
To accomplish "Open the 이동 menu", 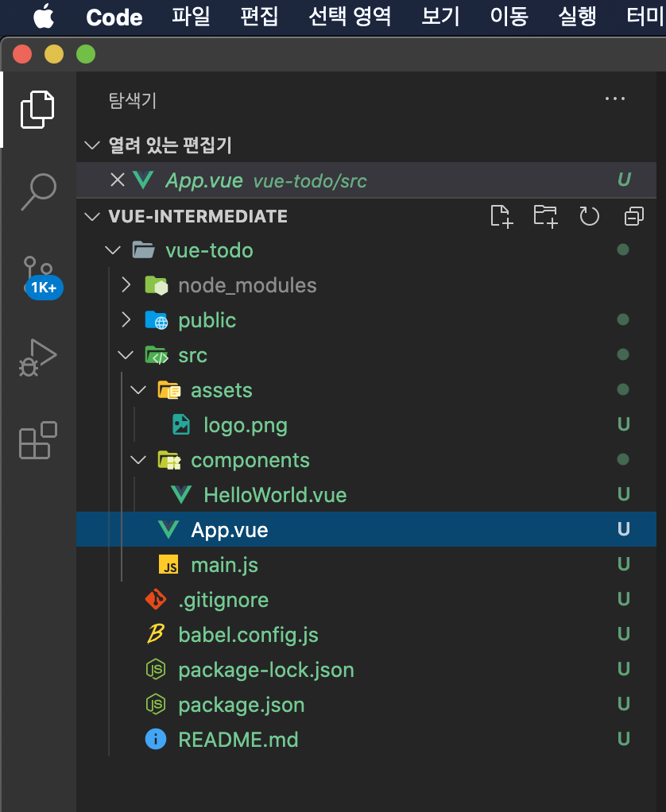I will point(509,17).
